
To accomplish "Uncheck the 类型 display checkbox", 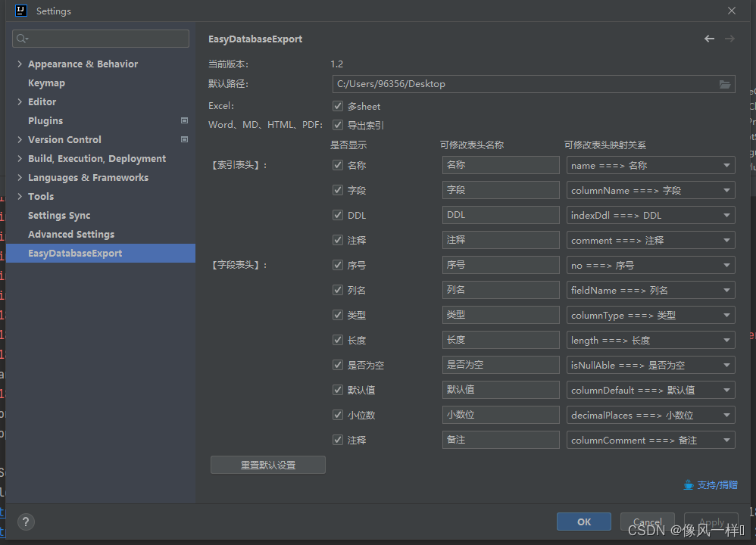I will pyautogui.click(x=338, y=315).
